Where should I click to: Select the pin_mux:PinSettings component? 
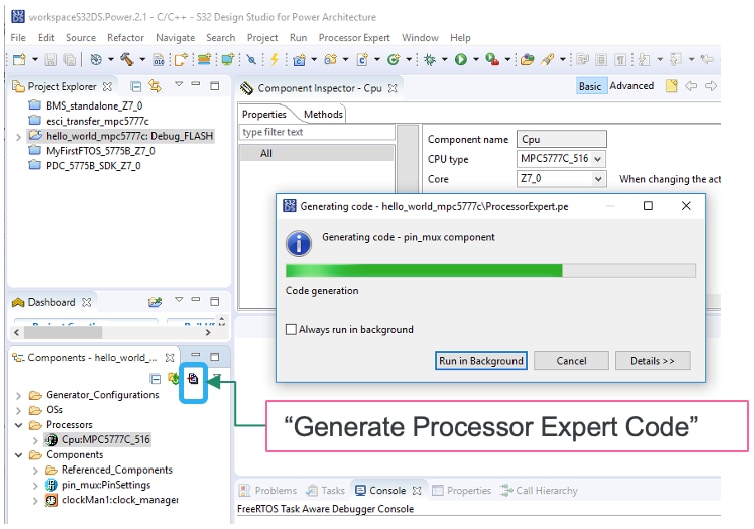tap(95, 485)
